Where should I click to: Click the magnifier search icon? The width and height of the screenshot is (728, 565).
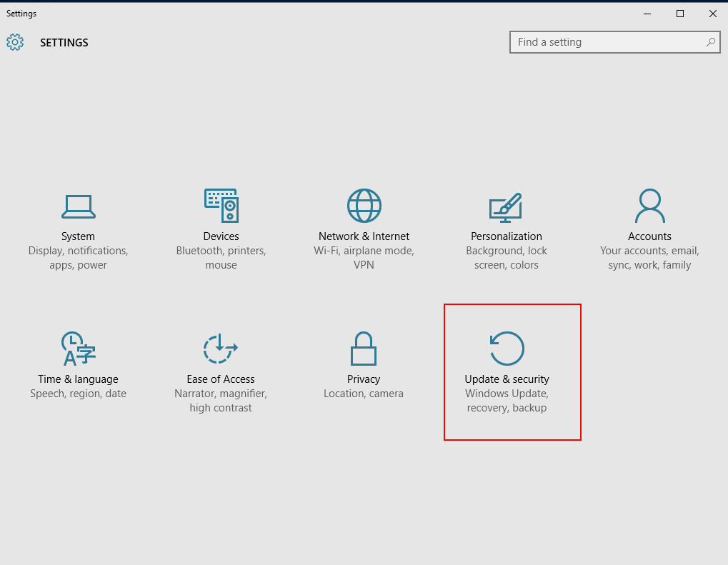[x=710, y=42]
